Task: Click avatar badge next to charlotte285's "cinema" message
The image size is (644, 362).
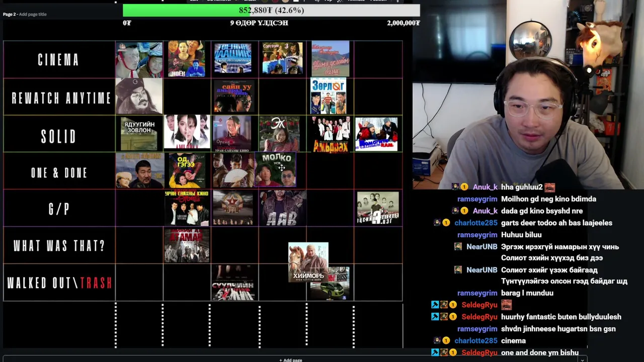Action: 437,341
